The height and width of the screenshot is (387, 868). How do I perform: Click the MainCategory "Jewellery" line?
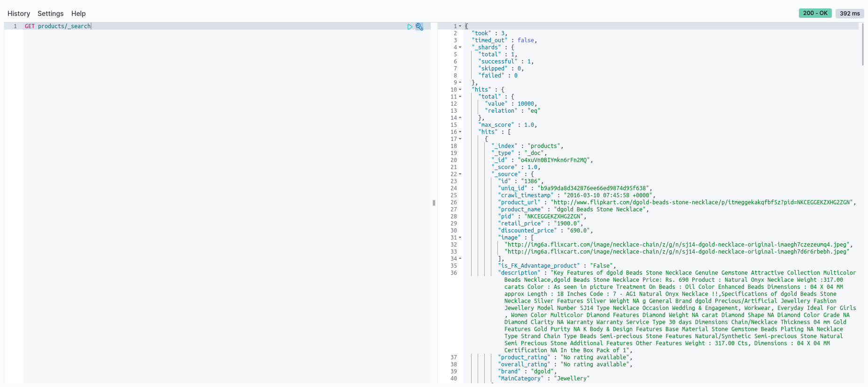pyautogui.click(x=544, y=379)
